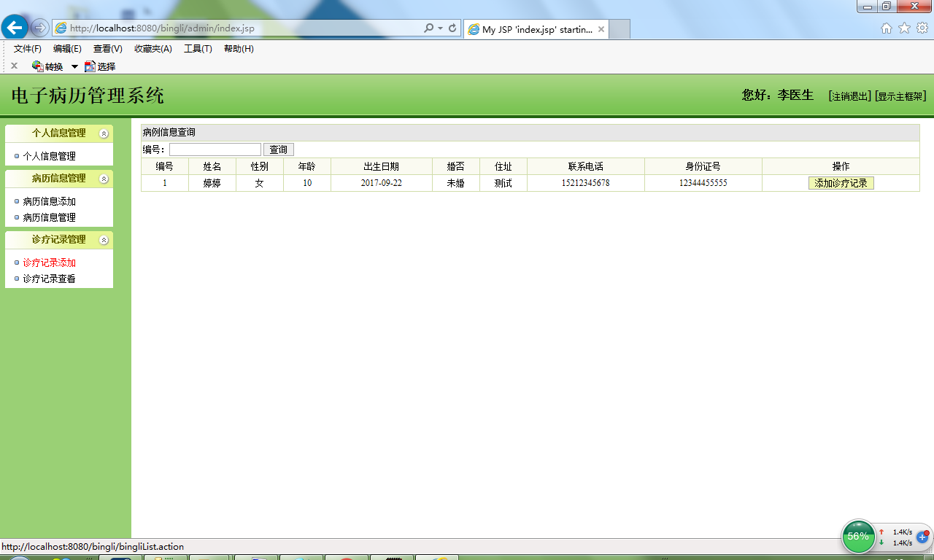The image size is (934, 560).
Task: Click the 添加诊疗记录 button for 婷婷
Action: pyautogui.click(x=841, y=183)
